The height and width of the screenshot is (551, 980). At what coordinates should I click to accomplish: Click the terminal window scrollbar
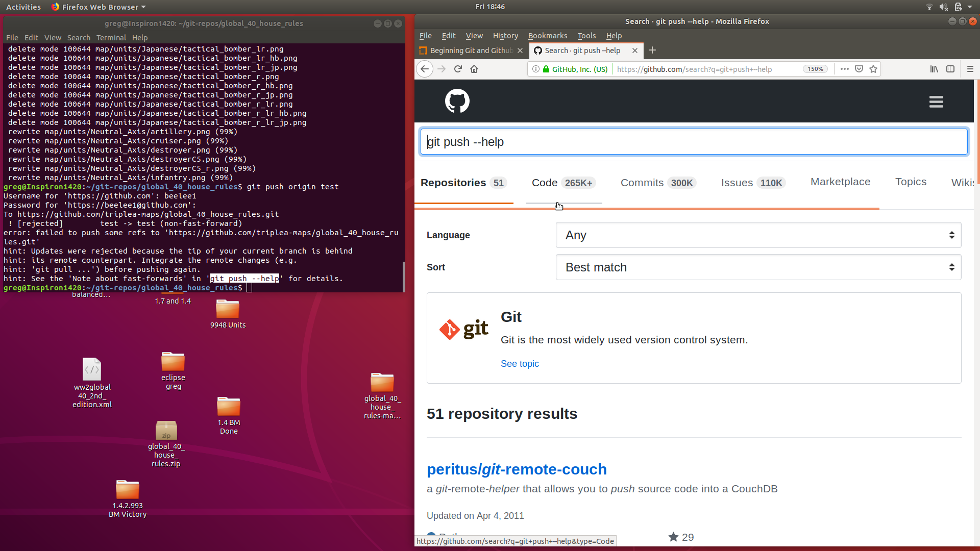(x=404, y=276)
